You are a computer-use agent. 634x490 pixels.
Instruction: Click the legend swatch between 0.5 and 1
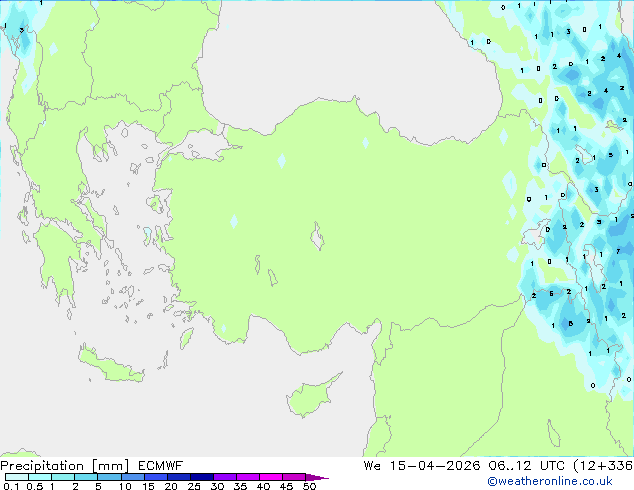40,477
